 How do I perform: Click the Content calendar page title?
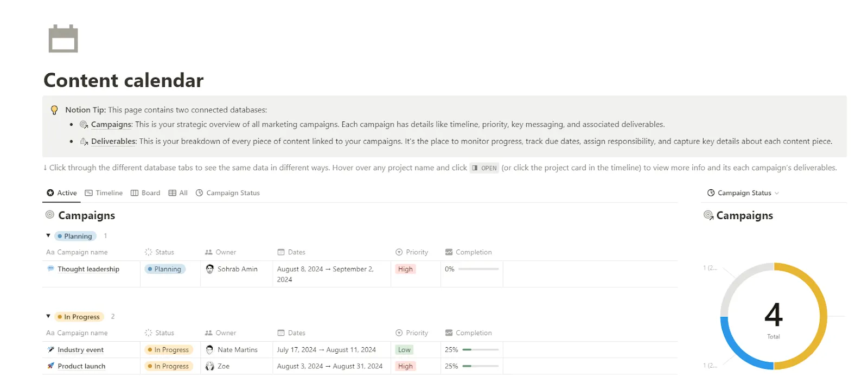click(x=124, y=80)
